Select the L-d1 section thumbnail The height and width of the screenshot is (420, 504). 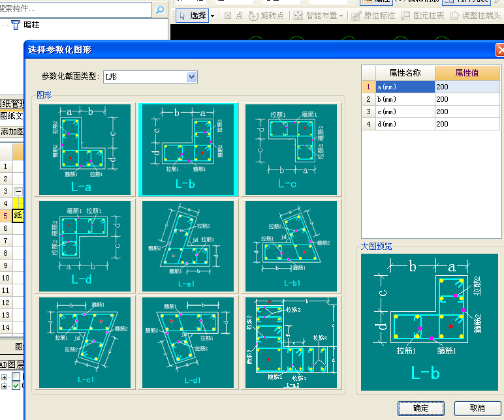[x=188, y=342]
